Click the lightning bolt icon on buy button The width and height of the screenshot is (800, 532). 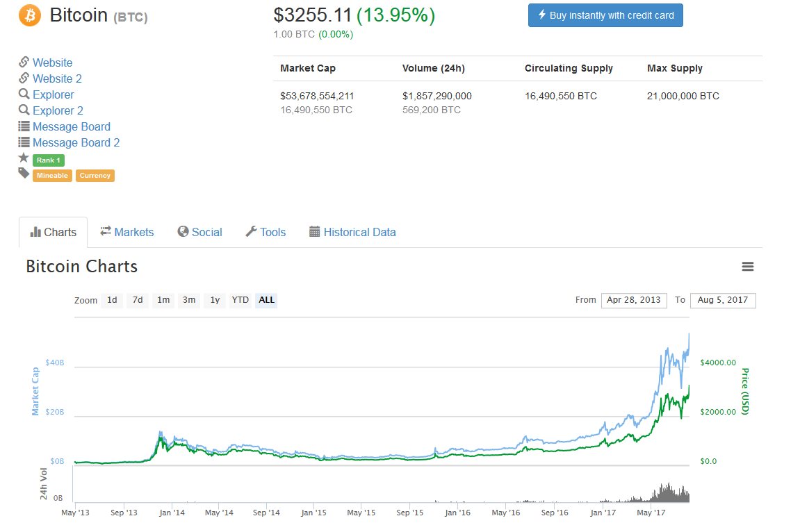coord(542,15)
